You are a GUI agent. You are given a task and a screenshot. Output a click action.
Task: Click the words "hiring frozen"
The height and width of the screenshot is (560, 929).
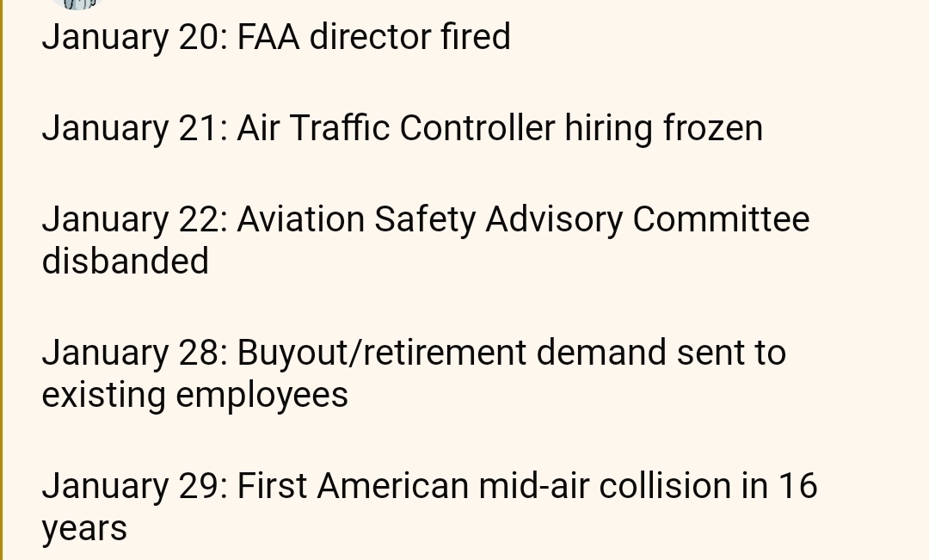pyautogui.click(x=663, y=129)
